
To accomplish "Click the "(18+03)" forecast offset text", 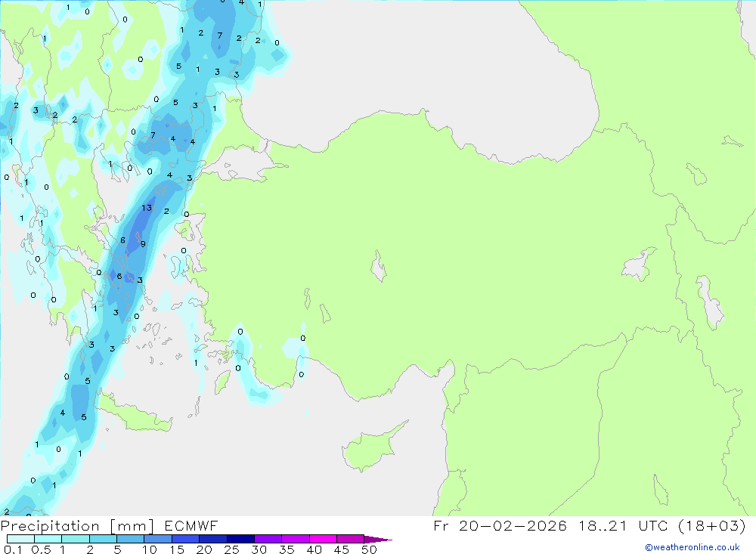I will pos(711,525).
